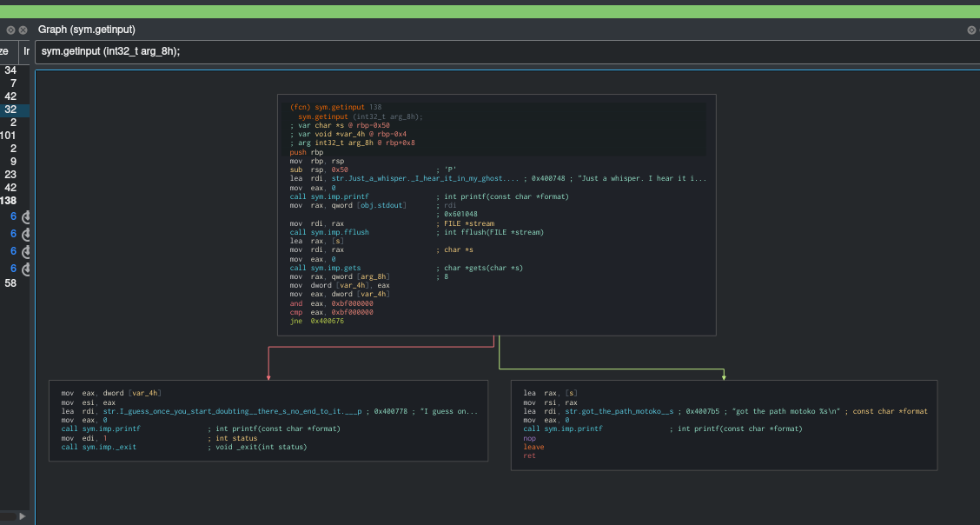Undock the Graph panel using float icon
Screen dimensions: 980x525
pyautogui.click(x=971, y=30)
